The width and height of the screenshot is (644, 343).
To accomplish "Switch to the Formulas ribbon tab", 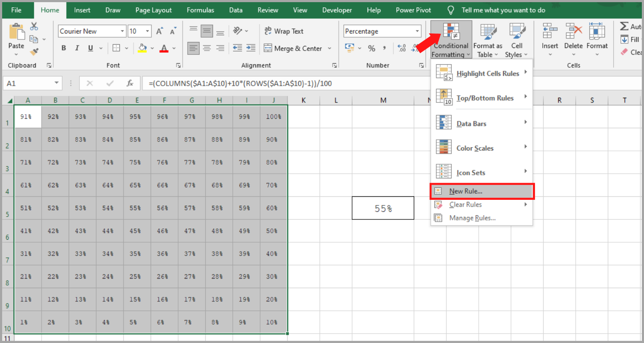I will (200, 10).
